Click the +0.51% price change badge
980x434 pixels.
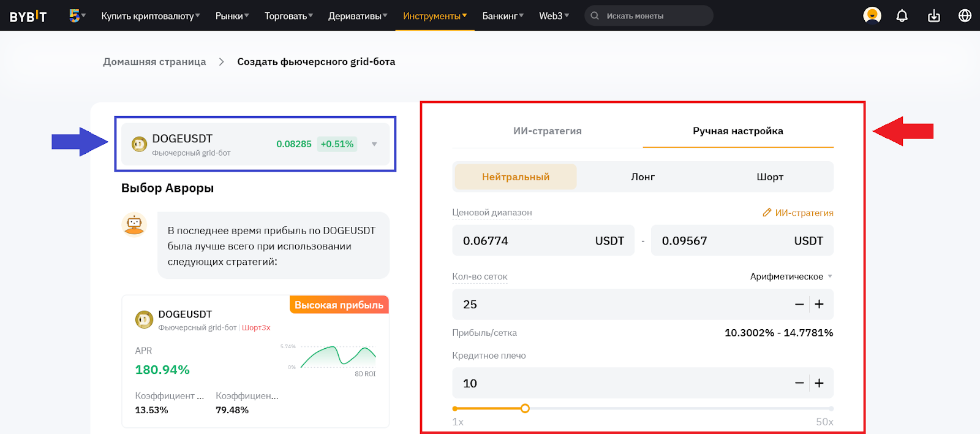point(337,144)
